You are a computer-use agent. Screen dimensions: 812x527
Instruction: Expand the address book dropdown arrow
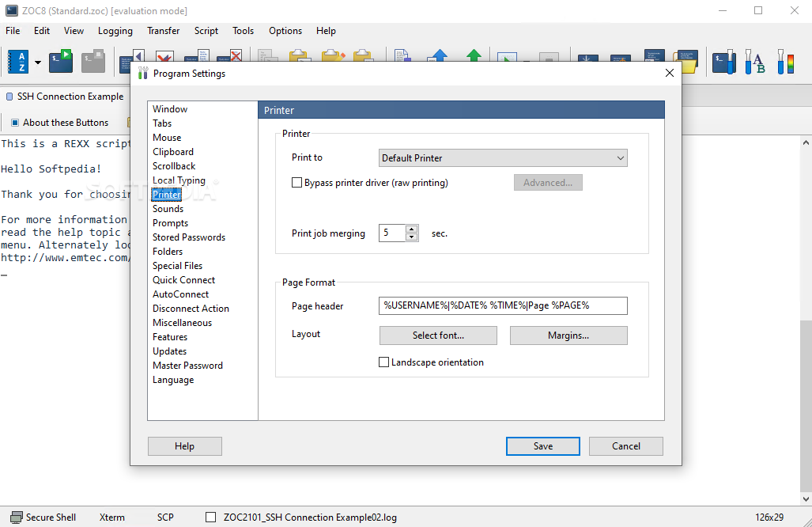(x=38, y=63)
